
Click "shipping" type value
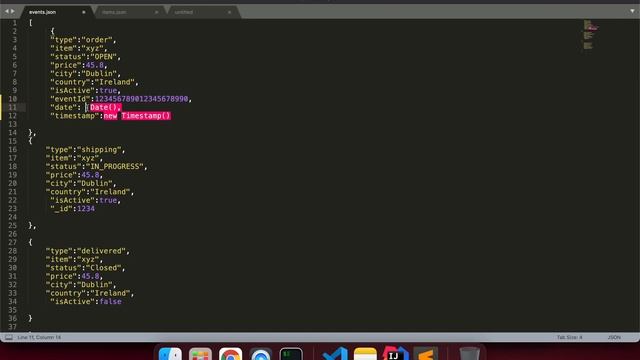point(99,150)
